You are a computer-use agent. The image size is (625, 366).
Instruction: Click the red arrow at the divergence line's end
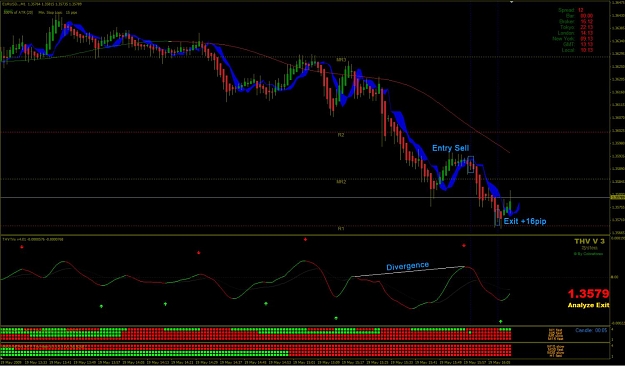coord(464,246)
